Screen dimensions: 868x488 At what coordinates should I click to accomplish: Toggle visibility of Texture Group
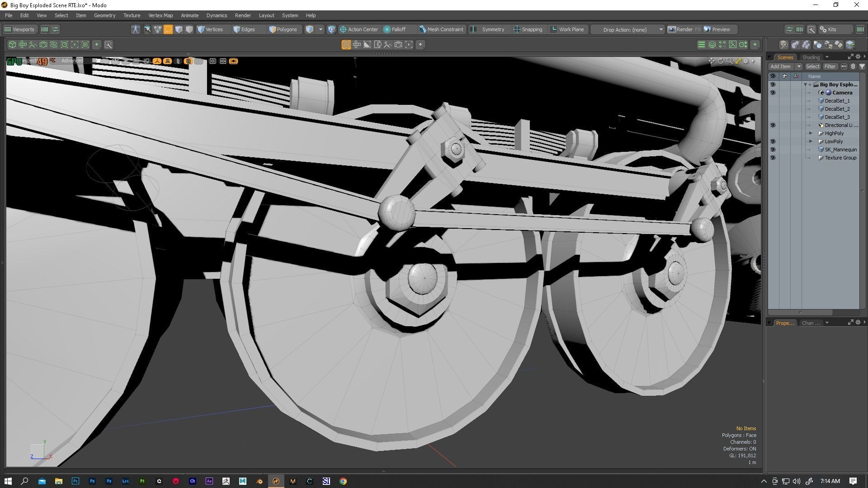(x=773, y=158)
